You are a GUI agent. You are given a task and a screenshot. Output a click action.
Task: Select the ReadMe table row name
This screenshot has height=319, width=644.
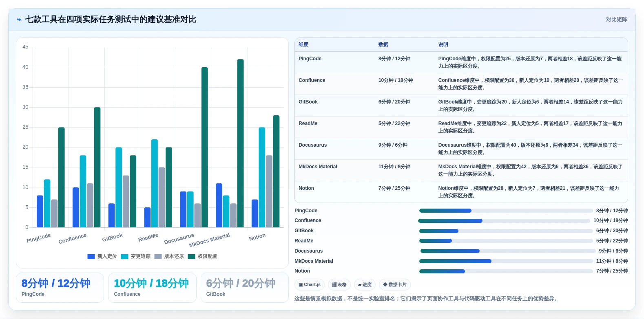pos(308,123)
